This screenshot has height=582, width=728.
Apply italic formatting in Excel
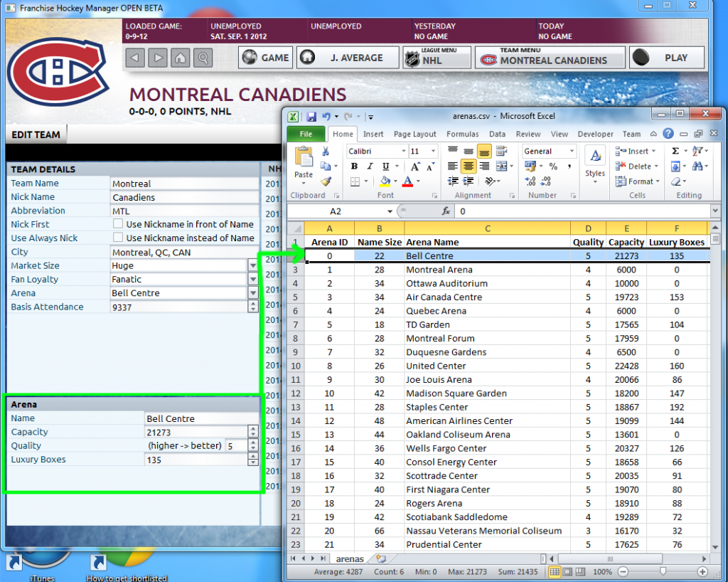tap(370, 166)
